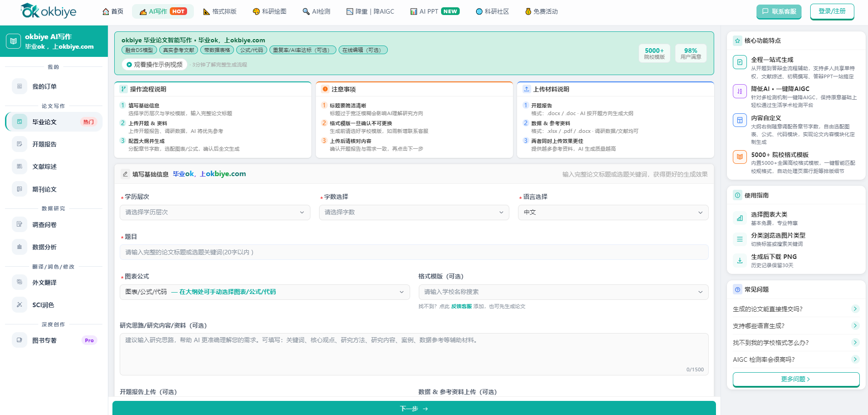Click the 下一步 button
The image size is (868, 415).
(x=414, y=408)
